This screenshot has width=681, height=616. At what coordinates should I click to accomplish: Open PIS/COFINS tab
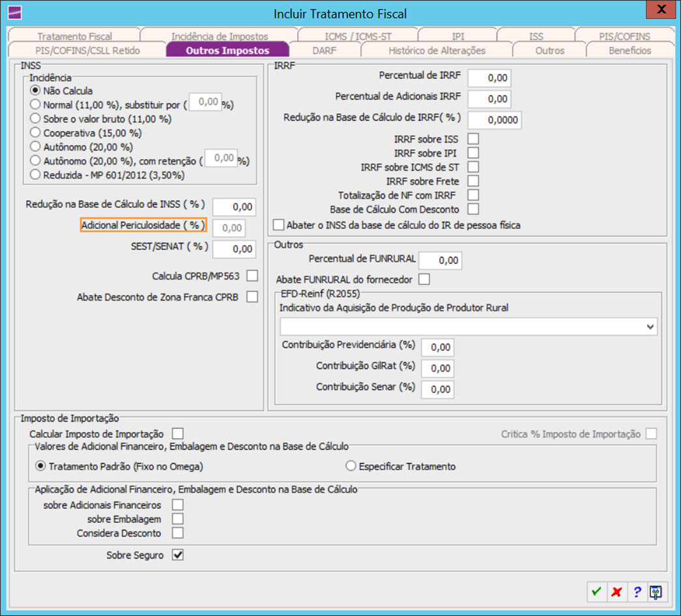pyautogui.click(x=624, y=36)
